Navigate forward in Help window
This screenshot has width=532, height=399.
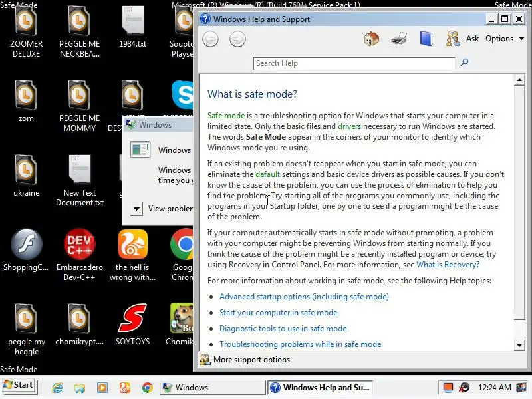pos(237,39)
